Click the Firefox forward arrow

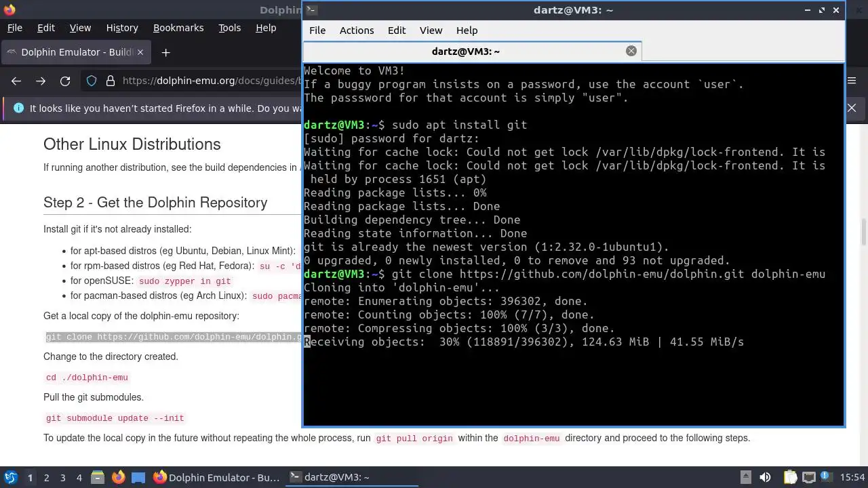(41, 81)
